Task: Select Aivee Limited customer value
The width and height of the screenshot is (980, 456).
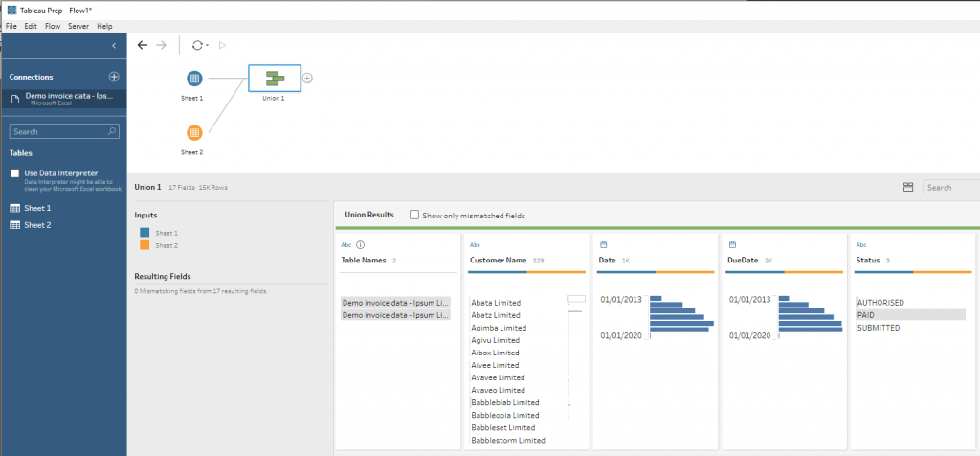Action: 495,365
